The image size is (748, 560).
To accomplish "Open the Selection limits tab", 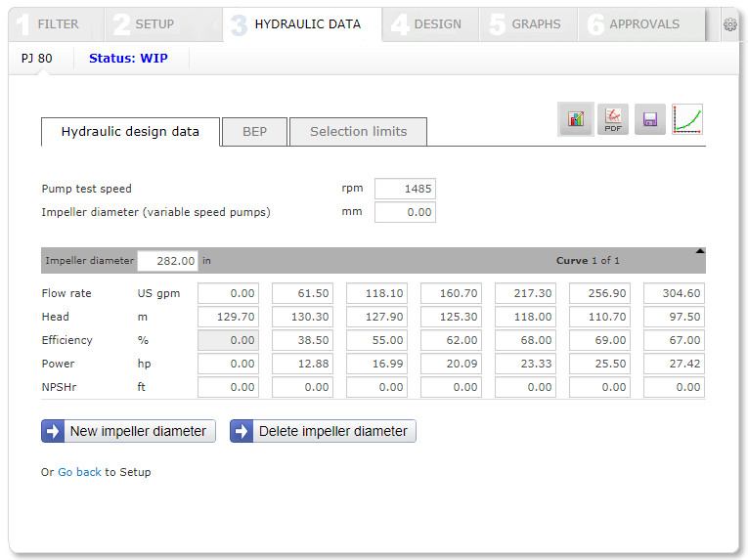I will click(358, 132).
